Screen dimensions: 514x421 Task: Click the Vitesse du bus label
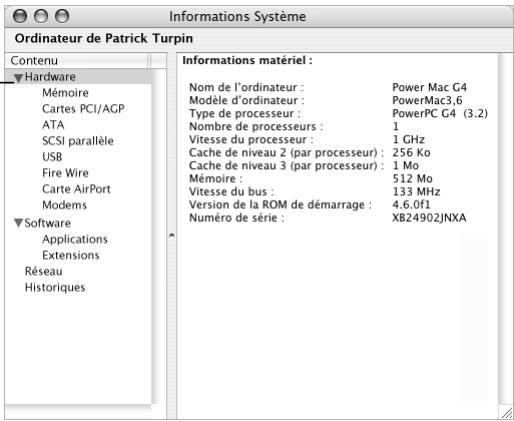click(231, 192)
